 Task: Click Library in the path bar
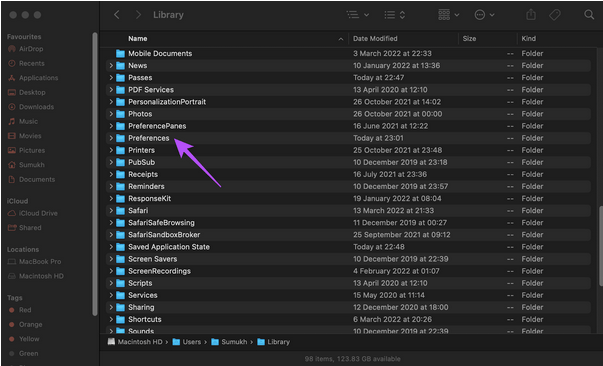coord(273,342)
